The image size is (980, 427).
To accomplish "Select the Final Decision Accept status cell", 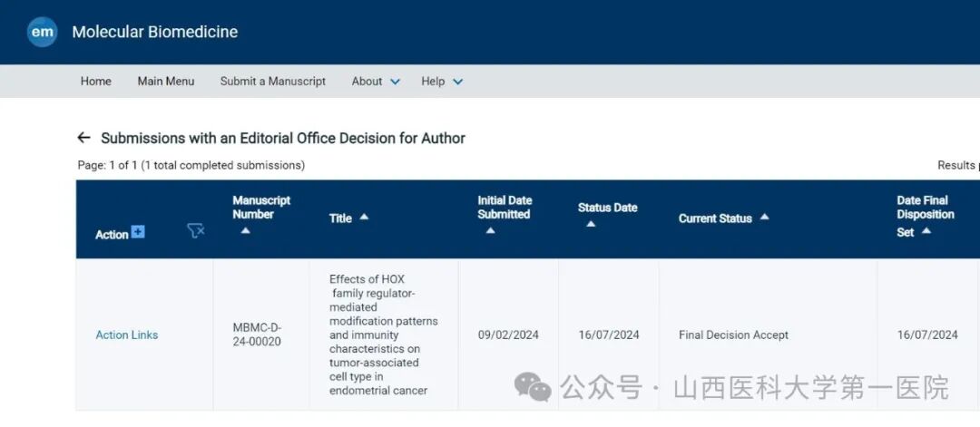I will [x=733, y=335].
